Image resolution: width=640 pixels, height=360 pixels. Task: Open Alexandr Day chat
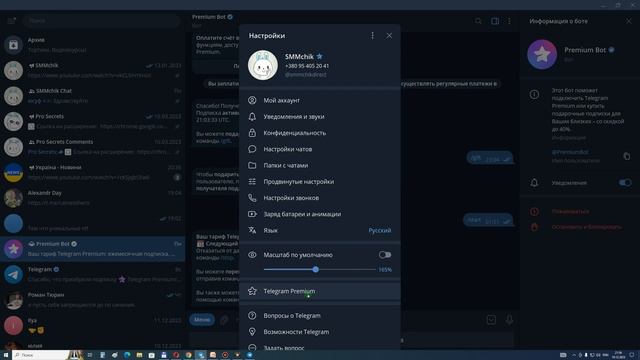(93, 198)
